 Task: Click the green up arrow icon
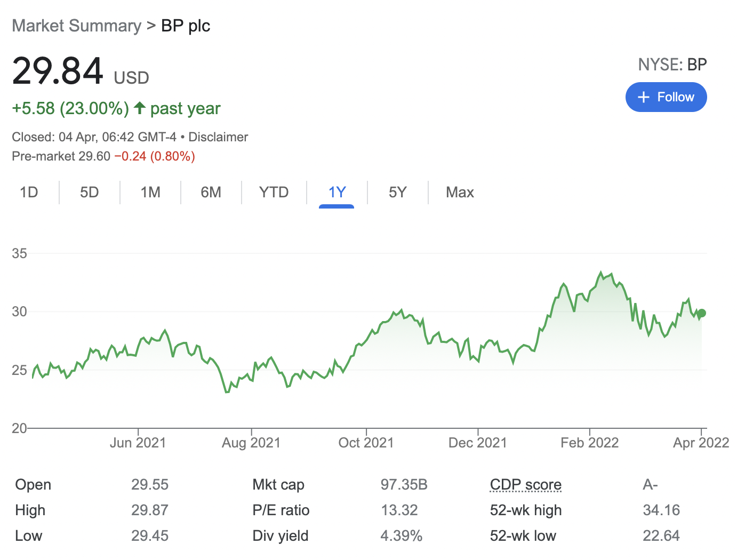point(140,108)
